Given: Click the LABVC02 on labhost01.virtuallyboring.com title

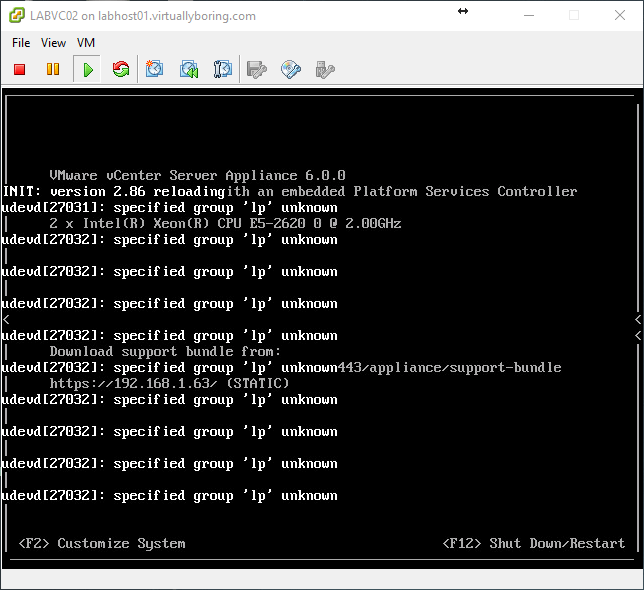Looking at the screenshot, I should [x=143, y=16].
